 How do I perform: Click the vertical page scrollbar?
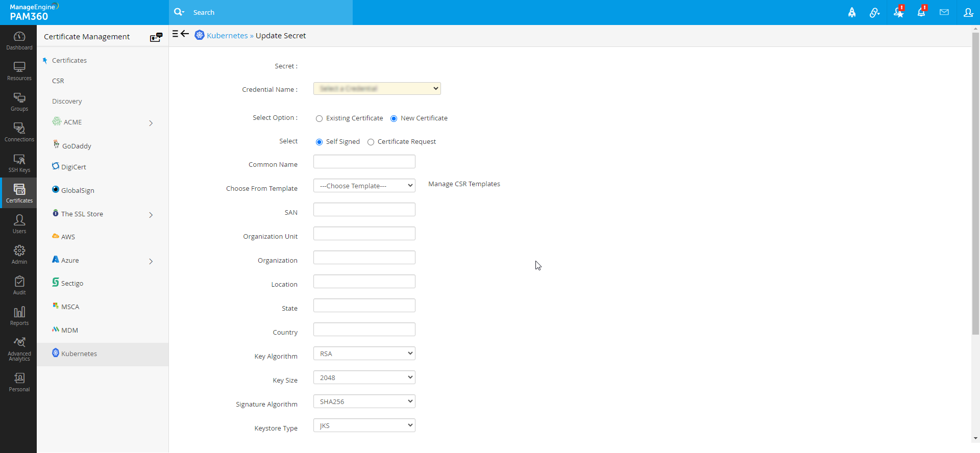(975, 184)
